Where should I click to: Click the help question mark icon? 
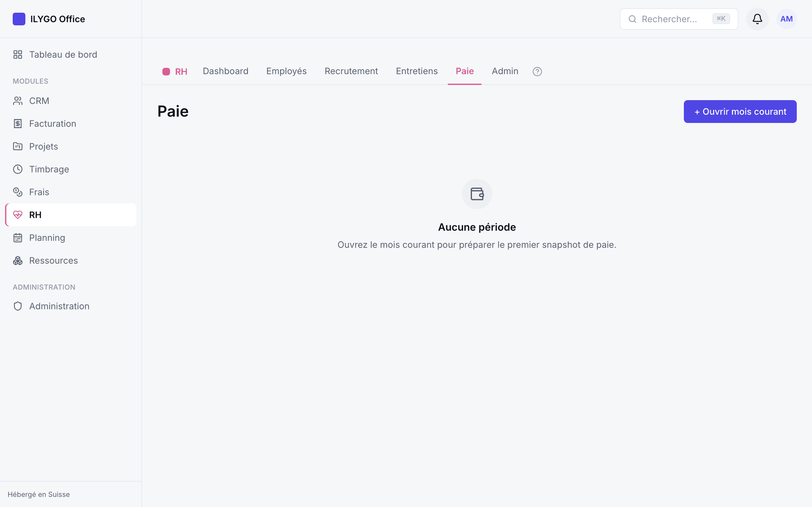(537, 71)
